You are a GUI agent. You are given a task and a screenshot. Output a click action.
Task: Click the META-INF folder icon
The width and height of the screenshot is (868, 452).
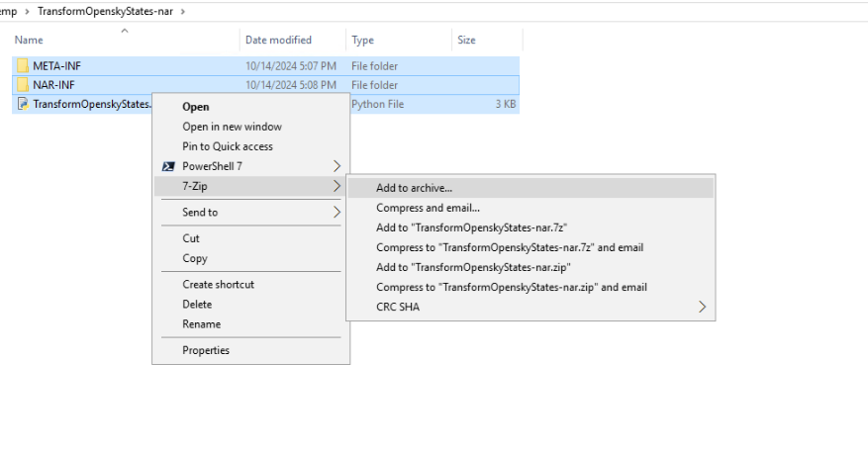click(23, 65)
